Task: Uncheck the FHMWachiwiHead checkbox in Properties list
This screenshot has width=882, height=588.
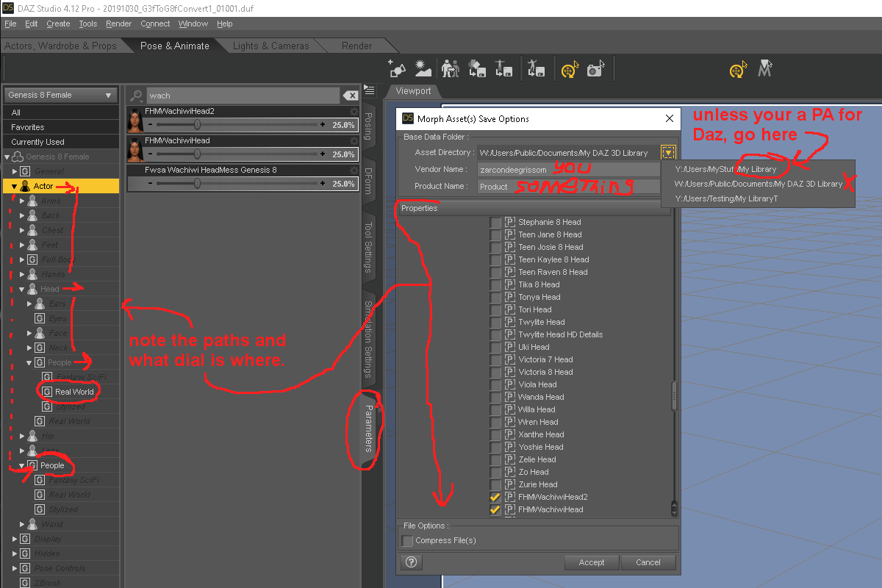Action: tap(495, 509)
